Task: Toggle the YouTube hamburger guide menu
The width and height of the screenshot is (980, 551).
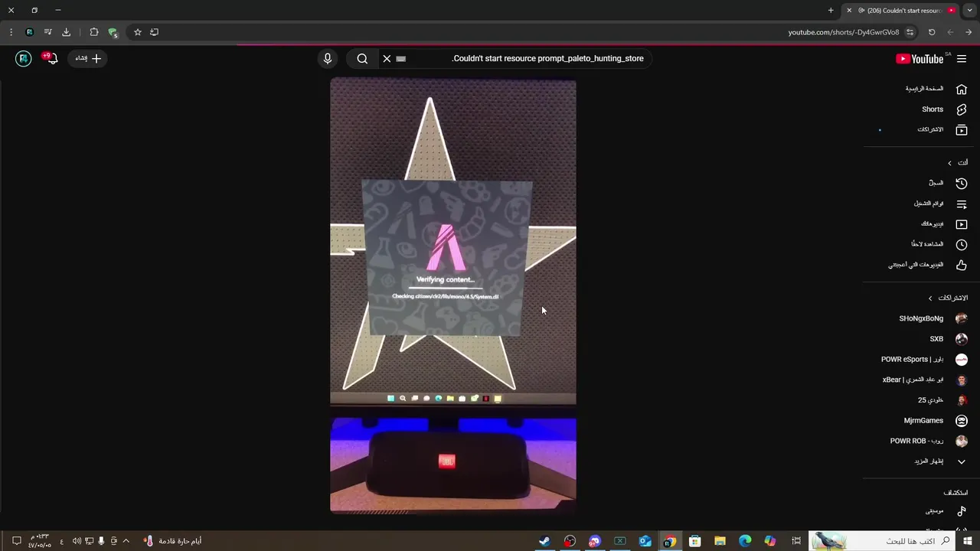Action: point(962,59)
